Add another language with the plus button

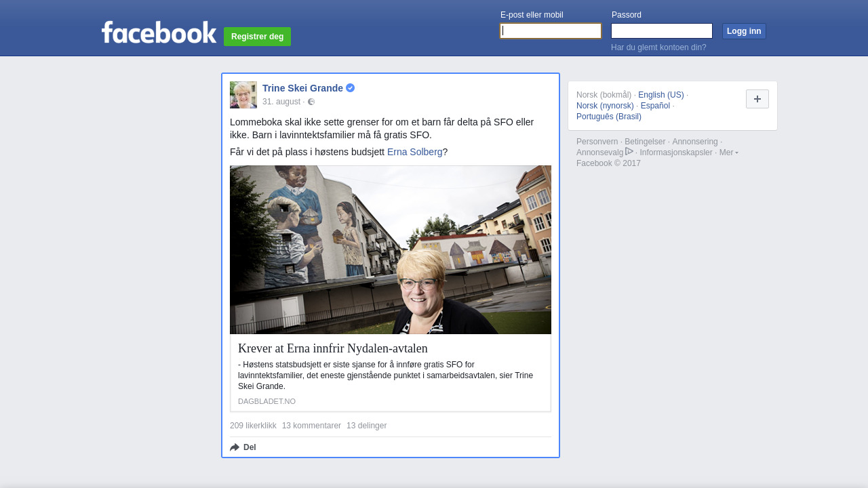[757, 99]
